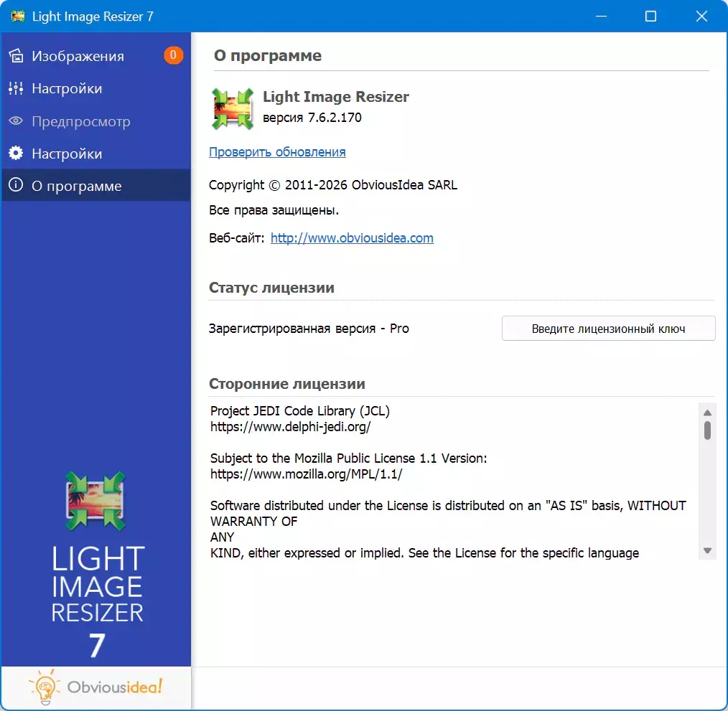Open Настройки with the sliders icon
Screen dimensions: 728x711
pyautogui.click(x=16, y=89)
